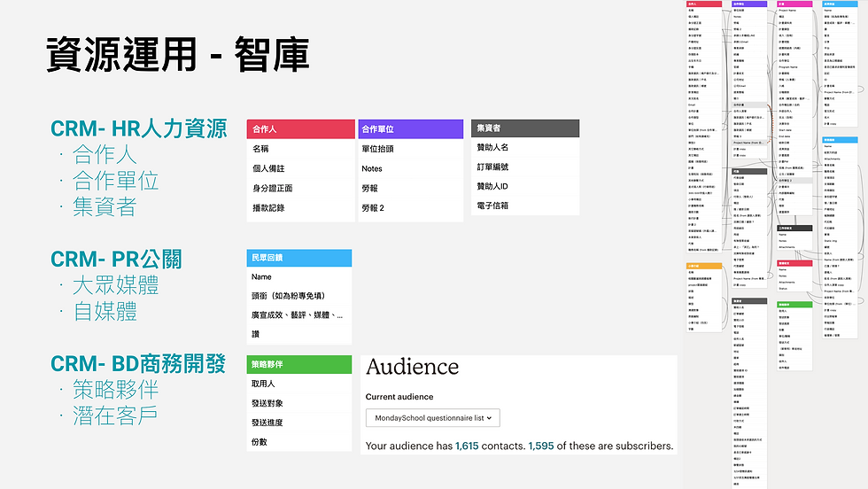Image resolution: width=868 pixels, height=489 pixels.
Task: Select the purple 合作單位 table header
Action: click(410, 129)
